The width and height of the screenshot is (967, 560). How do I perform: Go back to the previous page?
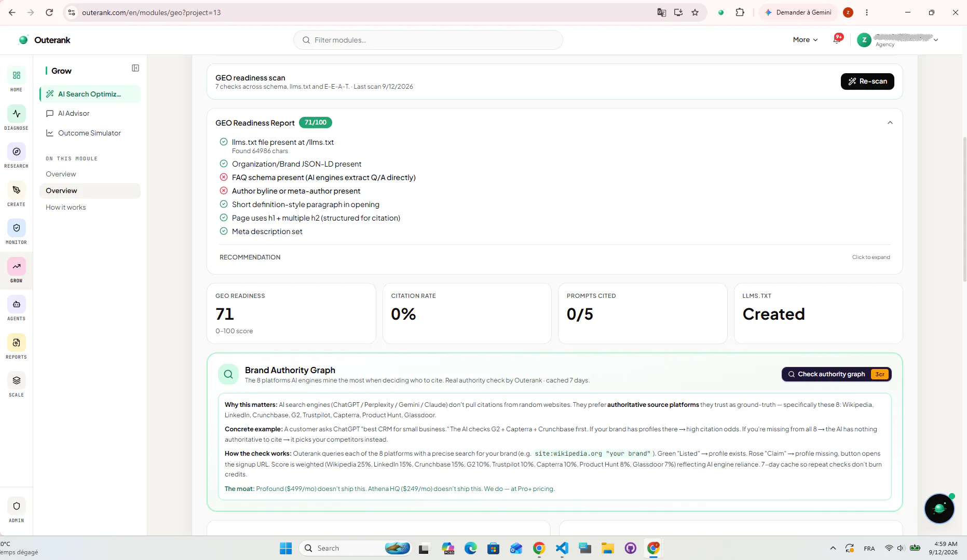click(12, 12)
